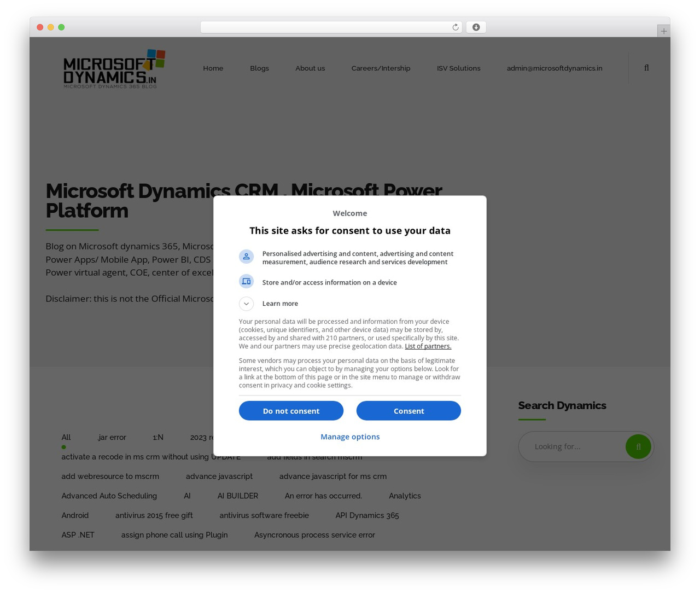The width and height of the screenshot is (700, 593).
Task: Open the advance javascript tag
Action: [x=219, y=476]
